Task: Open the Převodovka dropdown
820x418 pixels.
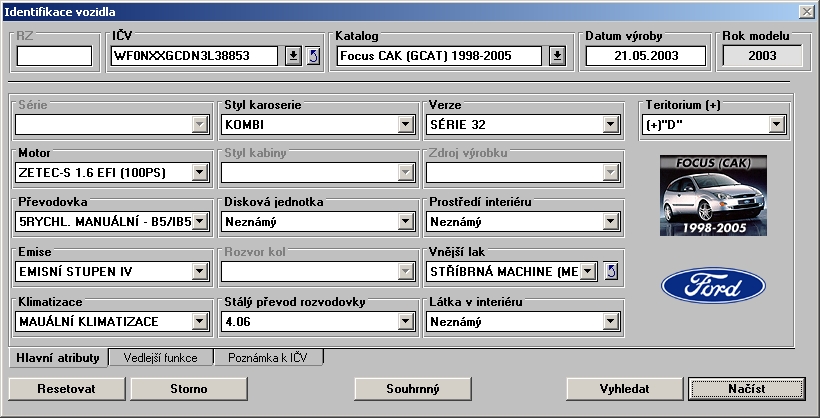Action: [199, 222]
